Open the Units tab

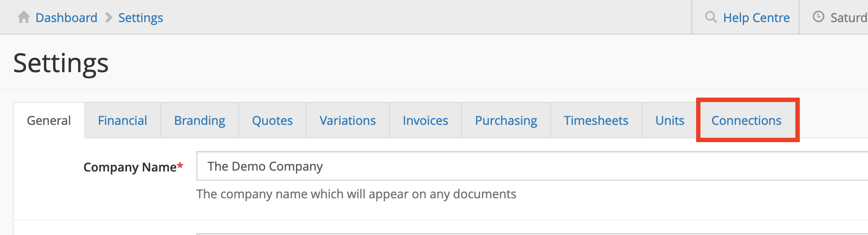point(670,121)
